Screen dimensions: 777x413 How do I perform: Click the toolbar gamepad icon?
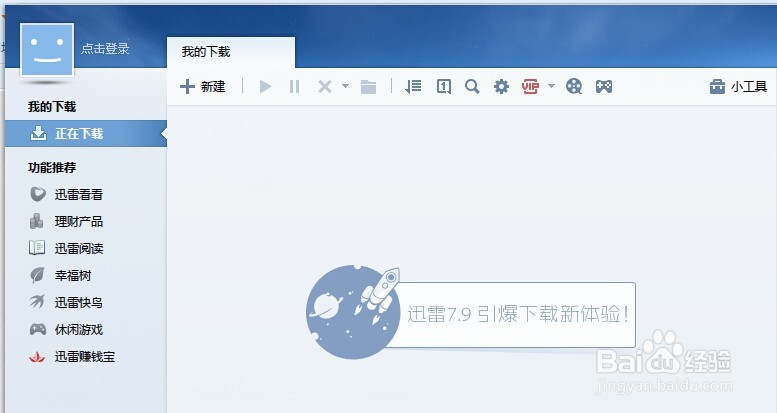click(x=604, y=87)
